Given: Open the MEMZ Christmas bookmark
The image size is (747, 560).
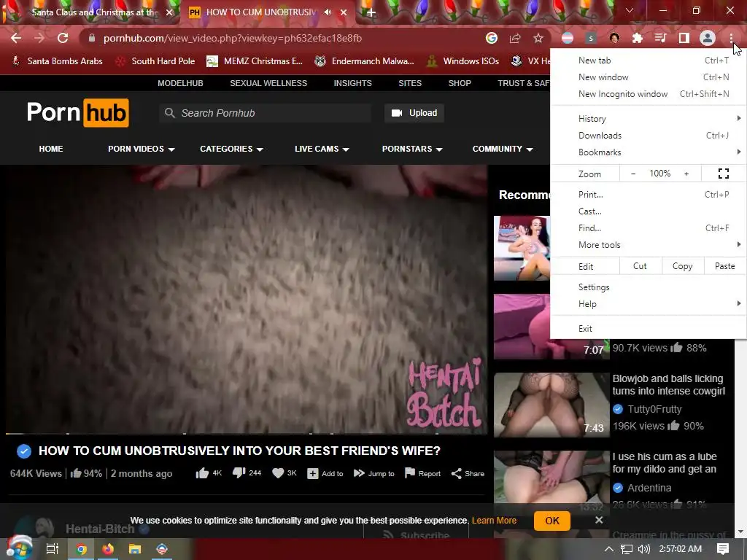Looking at the screenshot, I should [x=255, y=61].
